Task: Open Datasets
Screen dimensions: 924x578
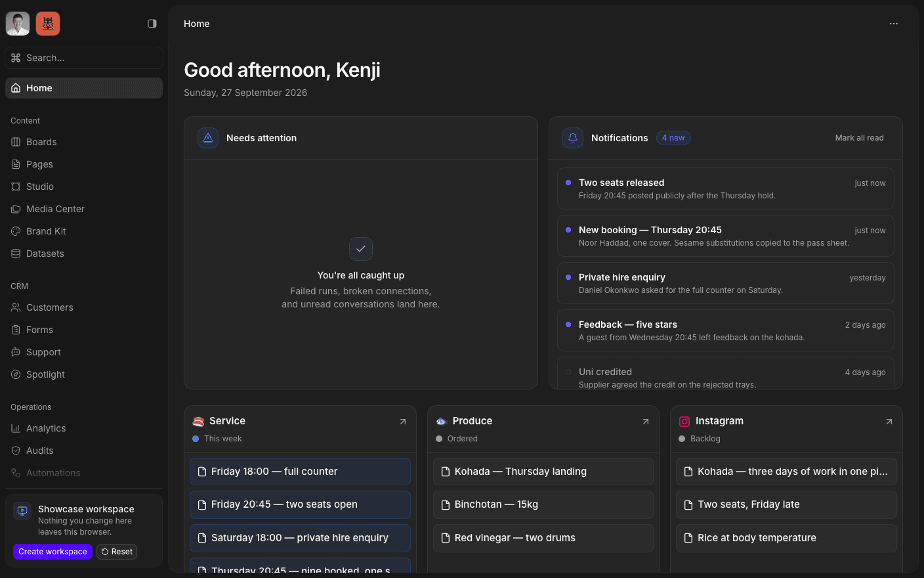Action: coord(84,254)
